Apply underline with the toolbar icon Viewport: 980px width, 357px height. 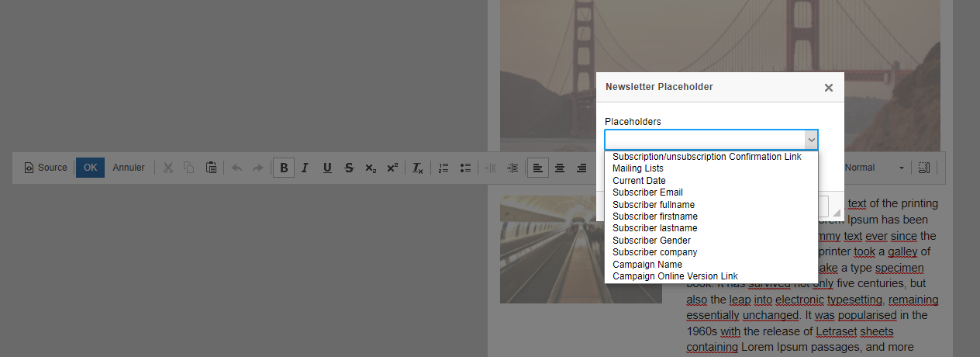pyautogui.click(x=326, y=168)
